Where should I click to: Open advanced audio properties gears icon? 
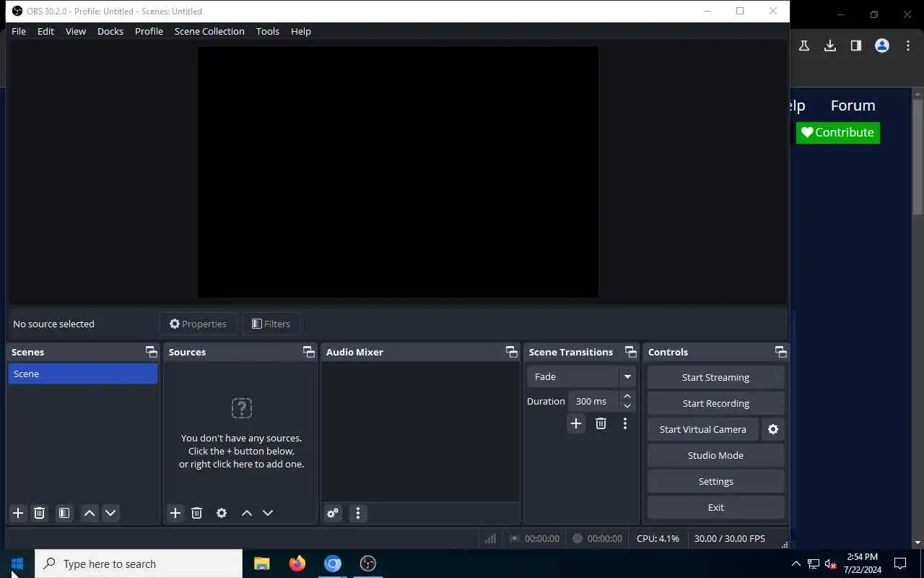pyautogui.click(x=333, y=513)
